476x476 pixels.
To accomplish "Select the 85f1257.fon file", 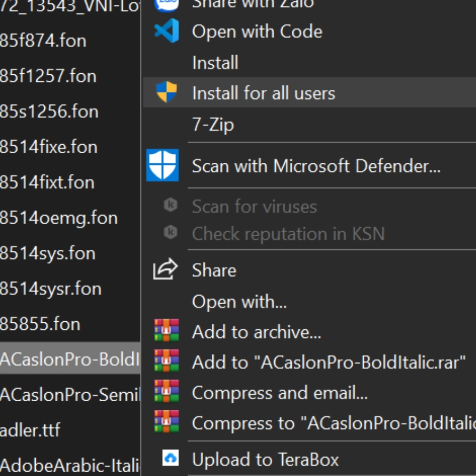I will (48, 76).
